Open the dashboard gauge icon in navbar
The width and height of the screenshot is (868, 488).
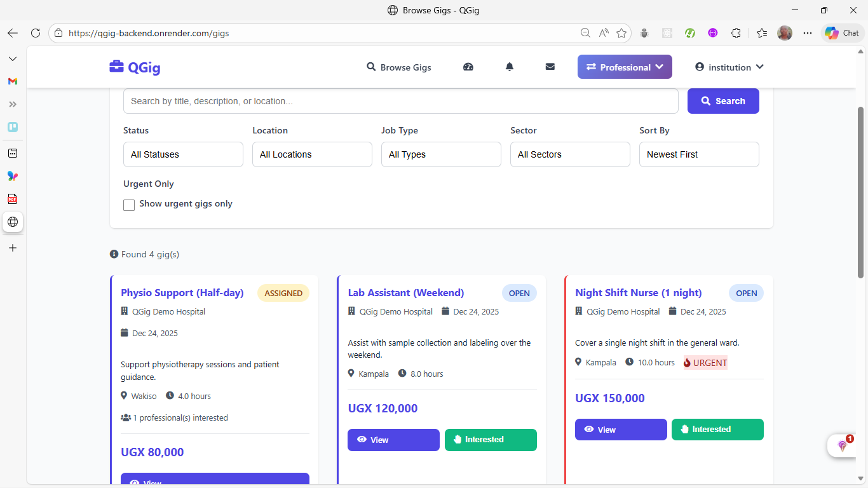[468, 67]
